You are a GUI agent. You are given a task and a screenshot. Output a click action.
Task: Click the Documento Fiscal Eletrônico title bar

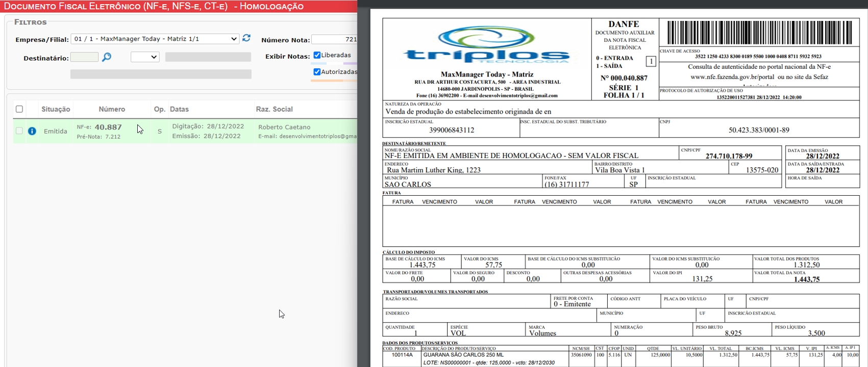point(179,6)
